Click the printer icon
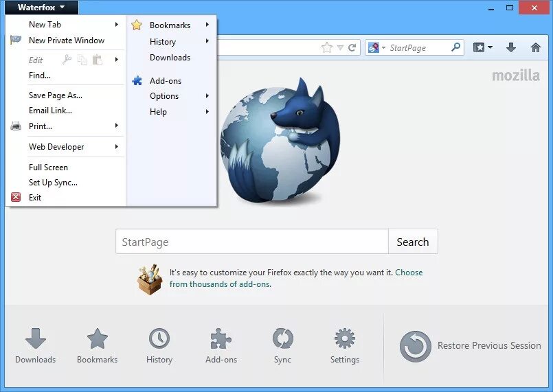 16,126
